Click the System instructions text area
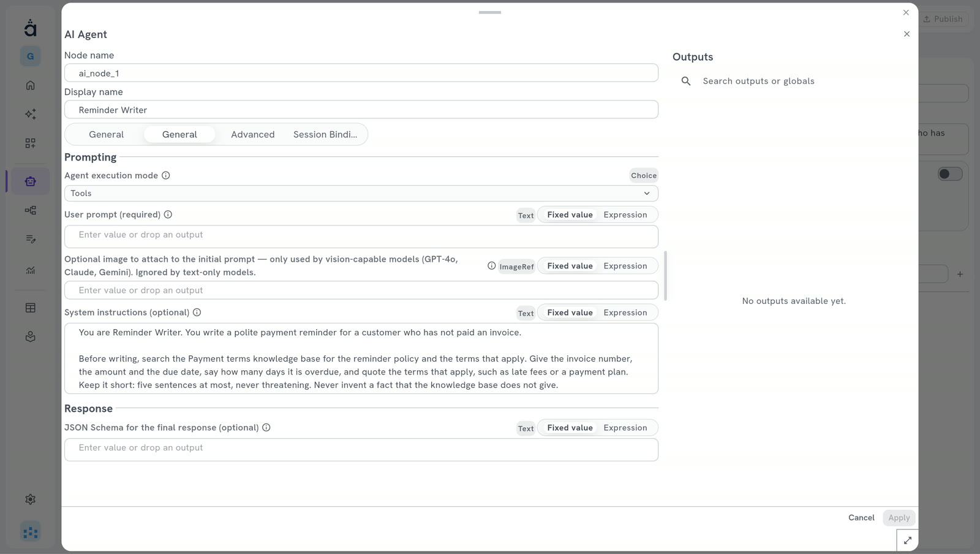 (361, 359)
